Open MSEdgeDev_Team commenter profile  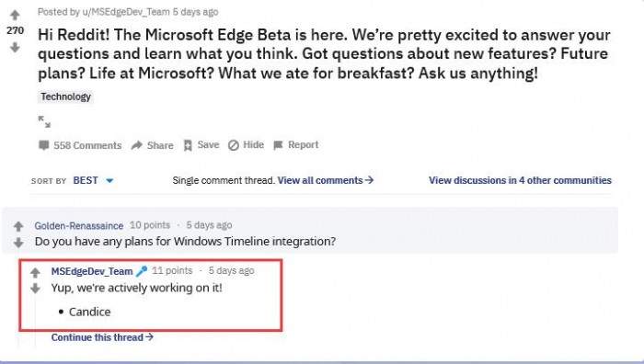pos(92,271)
